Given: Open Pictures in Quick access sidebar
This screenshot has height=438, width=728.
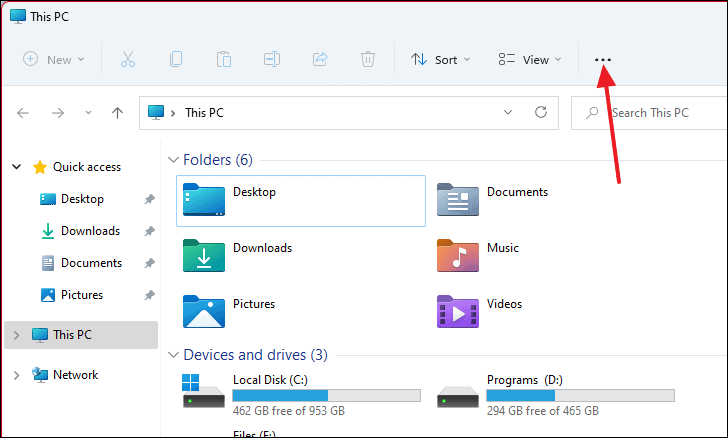Looking at the screenshot, I should point(82,295).
